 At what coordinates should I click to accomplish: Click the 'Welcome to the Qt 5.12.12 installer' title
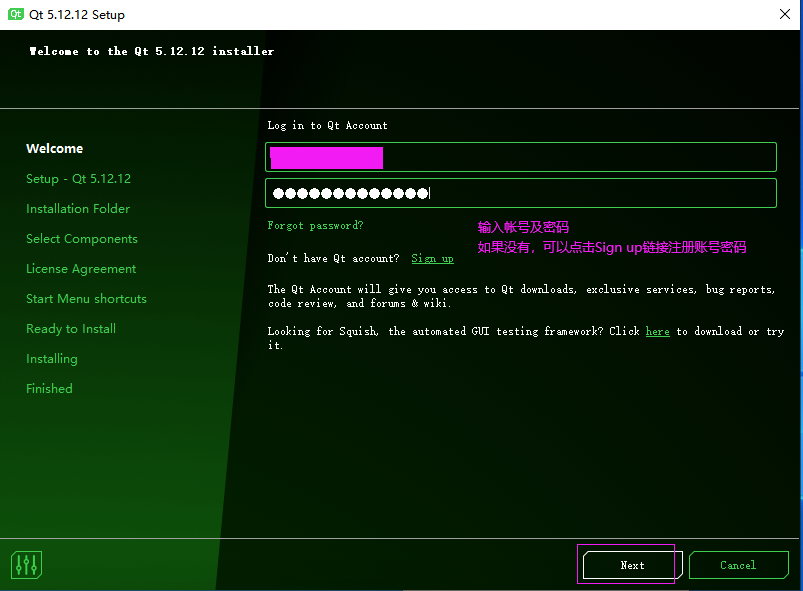(x=152, y=51)
